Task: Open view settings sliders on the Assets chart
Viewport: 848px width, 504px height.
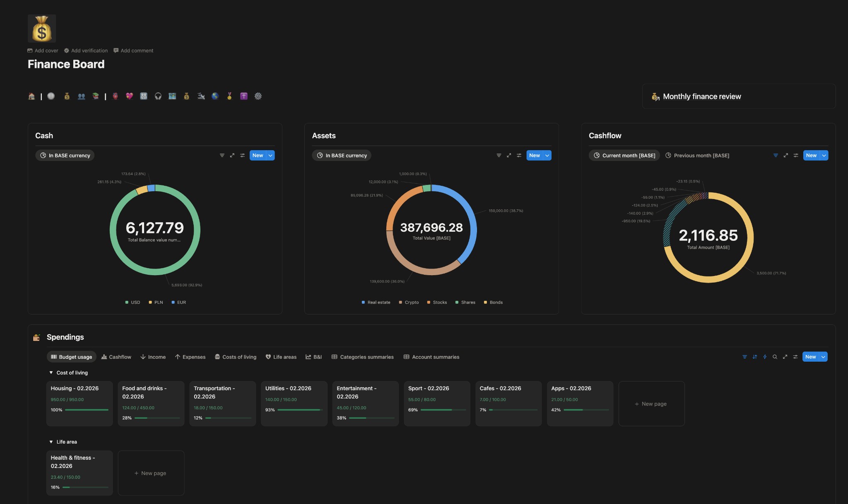Action: (519, 155)
